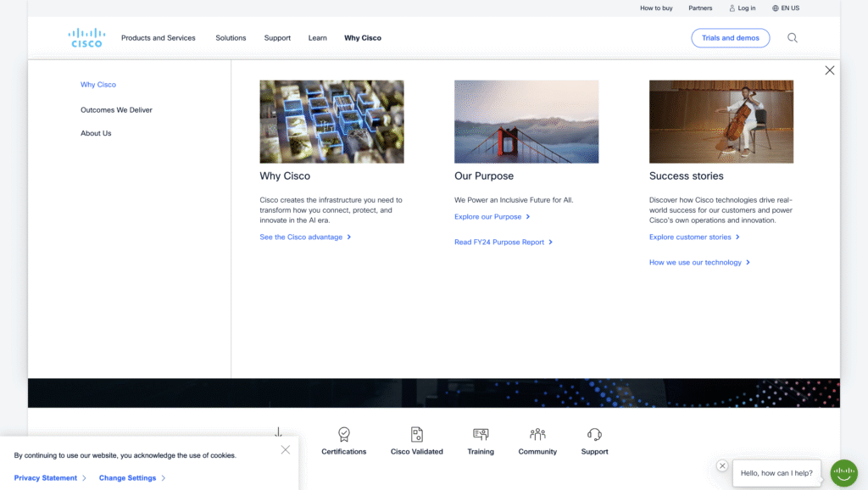
Task: Close the Why Cisco mega menu
Action: pos(829,70)
